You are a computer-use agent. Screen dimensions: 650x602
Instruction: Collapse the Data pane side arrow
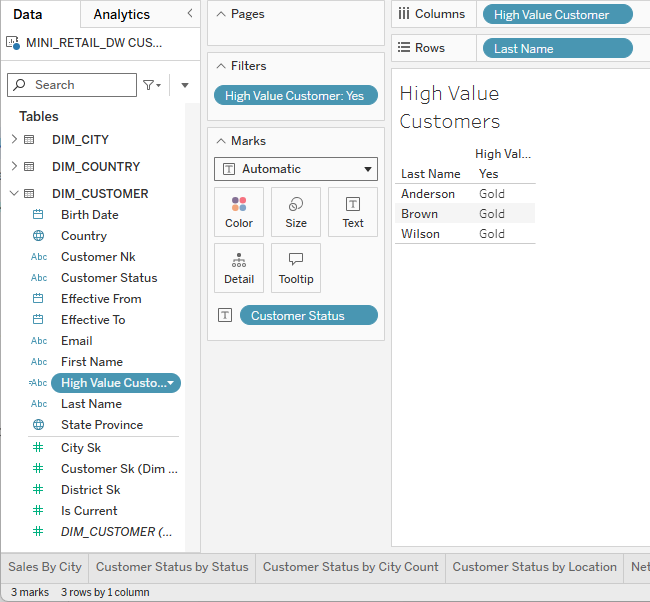[190, 14]
